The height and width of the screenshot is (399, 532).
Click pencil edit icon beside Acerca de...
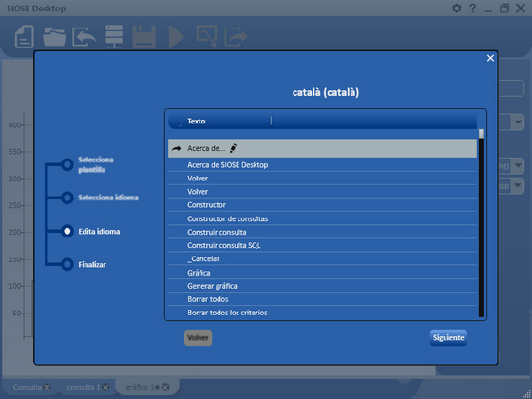tap(233, 148)
